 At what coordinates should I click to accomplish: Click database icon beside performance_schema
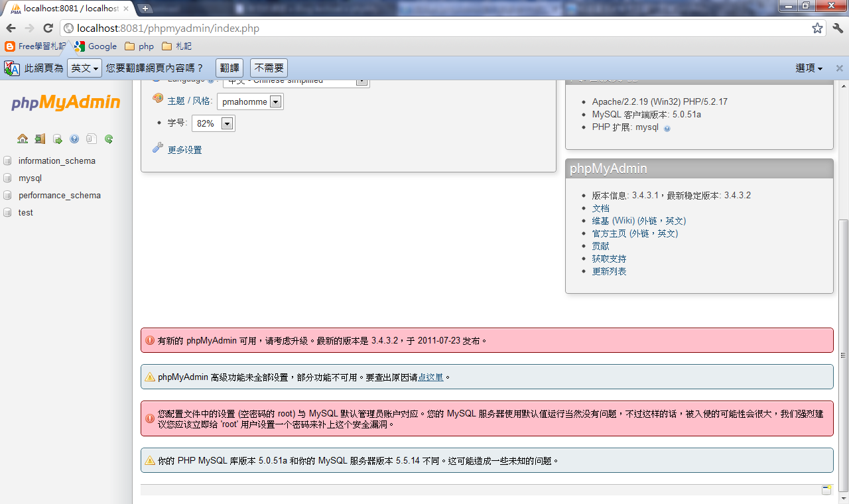[7, 196]
